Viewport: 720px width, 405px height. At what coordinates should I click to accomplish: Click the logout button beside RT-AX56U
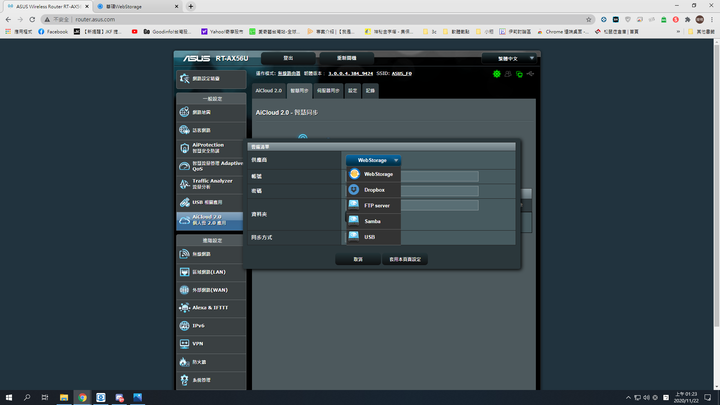point(288,58)
